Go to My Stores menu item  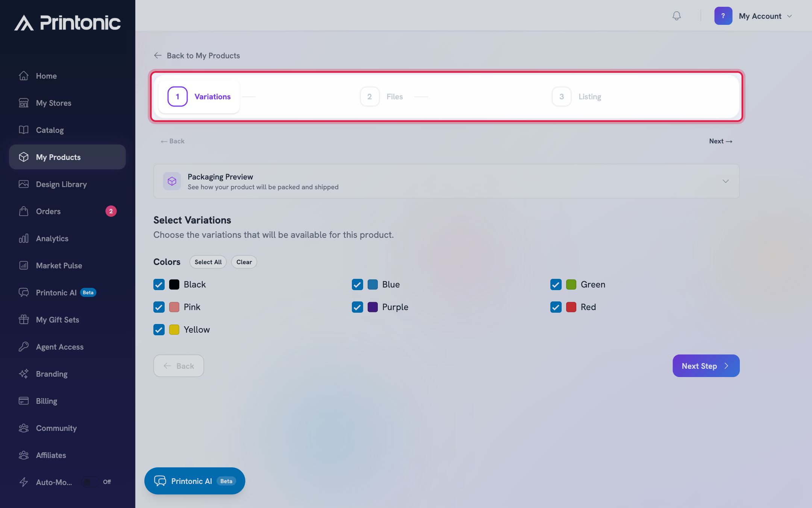pyautogui.click(x=67, y=103)
